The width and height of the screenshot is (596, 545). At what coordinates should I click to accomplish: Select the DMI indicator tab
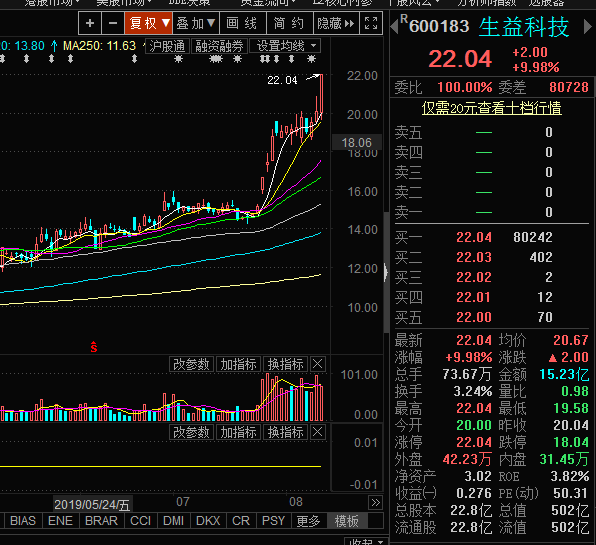coord(173,520)
